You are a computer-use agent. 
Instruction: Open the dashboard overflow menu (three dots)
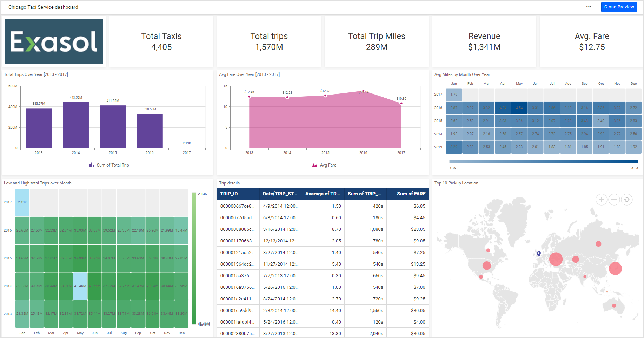pos(589,7)
